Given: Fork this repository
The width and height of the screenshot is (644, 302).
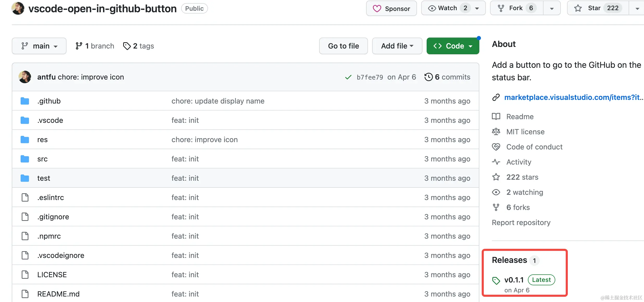Looking at the screenshot, I should pyautogui.click(x=516, y=8).
